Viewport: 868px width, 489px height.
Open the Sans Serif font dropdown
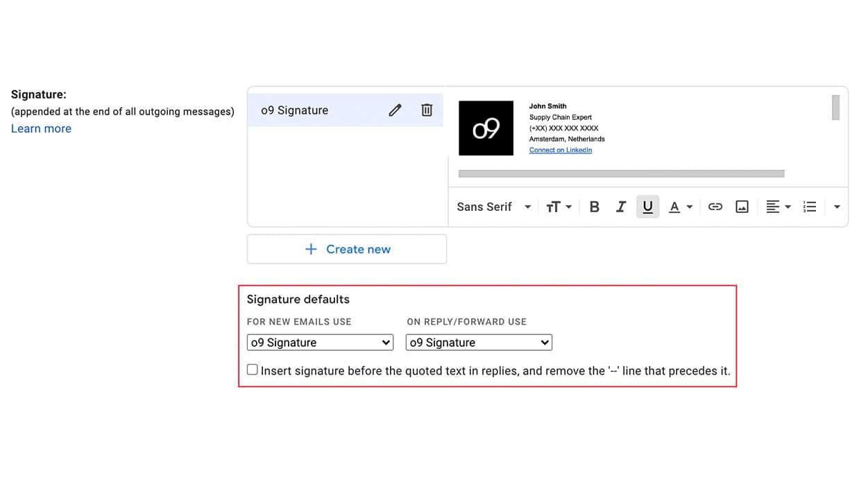point(494,207)
